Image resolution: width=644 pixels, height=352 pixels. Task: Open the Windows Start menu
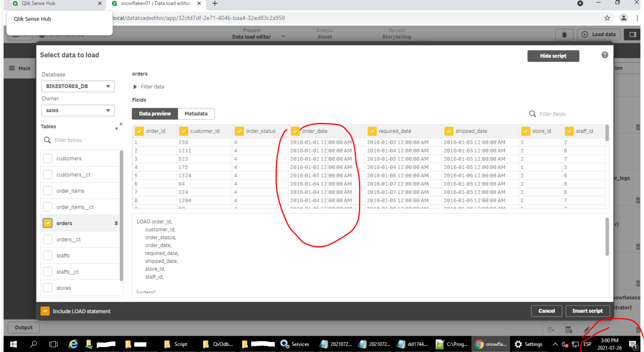tap(14, 344)
